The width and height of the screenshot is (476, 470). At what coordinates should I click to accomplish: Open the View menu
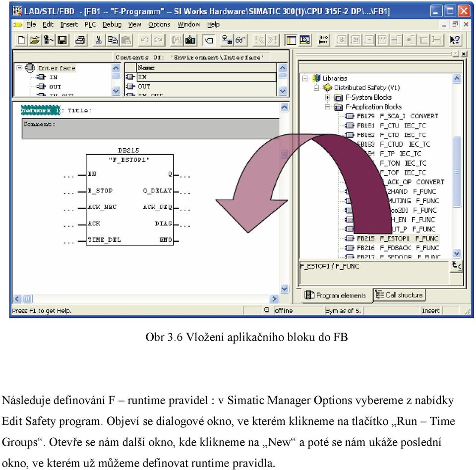[x=134, y=24]
